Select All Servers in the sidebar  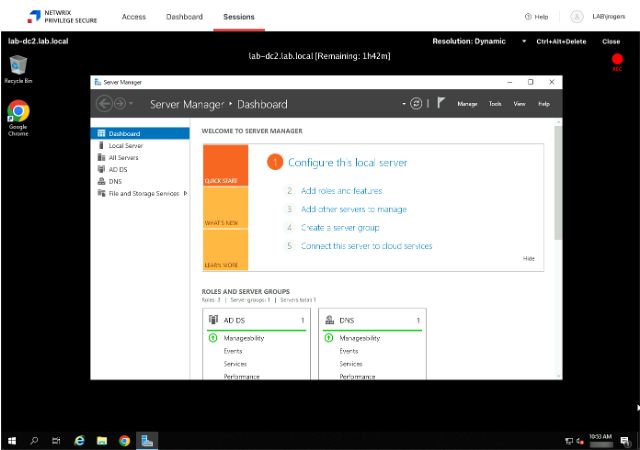123,157
